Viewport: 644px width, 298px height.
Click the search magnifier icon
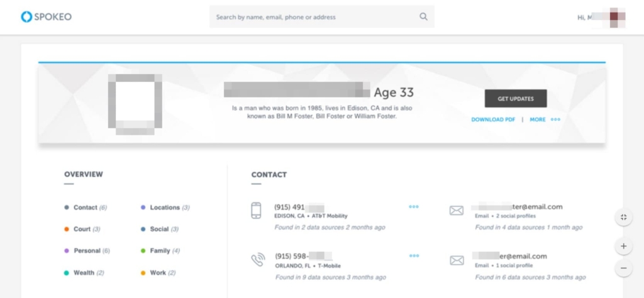[x=423, y=17]
